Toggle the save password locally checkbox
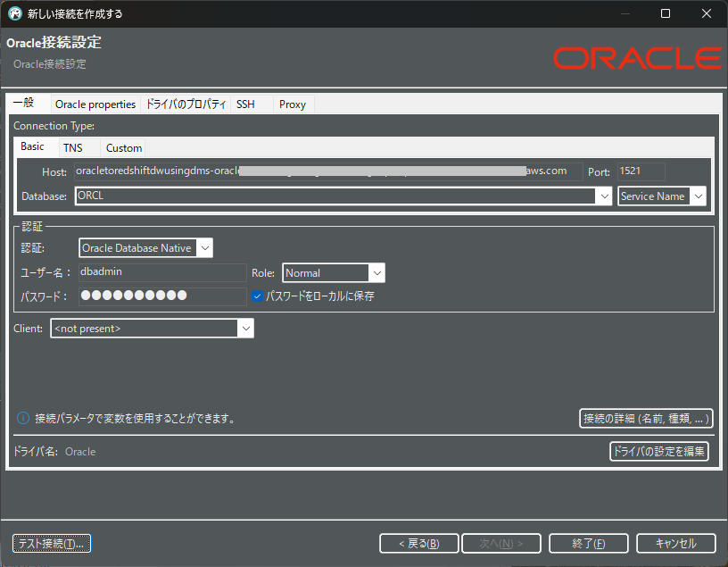This screenshot has height=567, width=728. tap(257, 296)
